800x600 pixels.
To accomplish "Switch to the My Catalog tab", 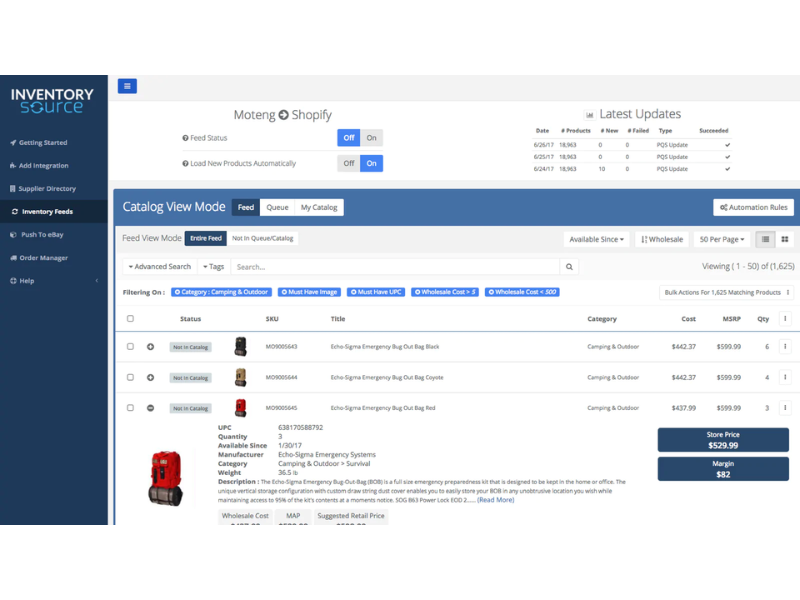I will [319, 207].
